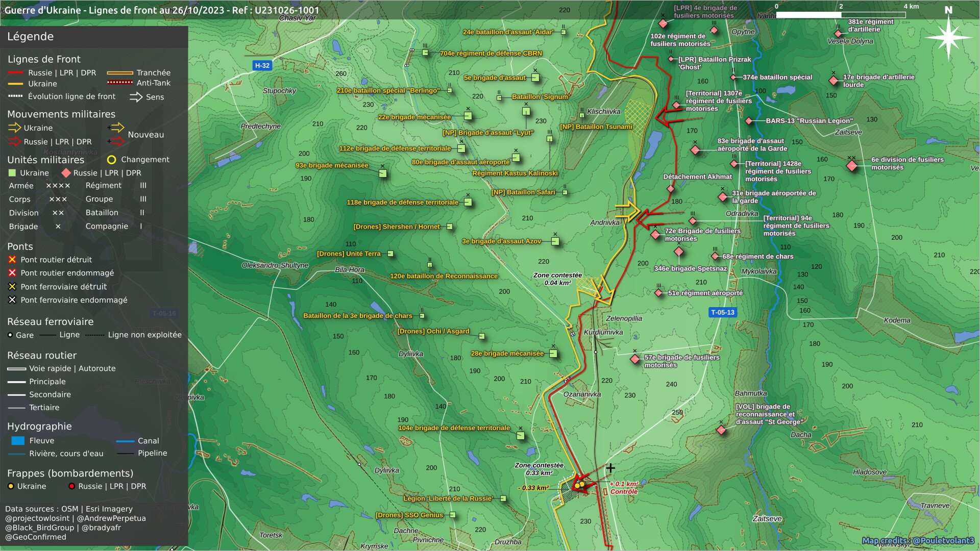Click the BARS-13 Russian Legion label
The width and height of the screenshot is (980, 551).
[x=809, y=121]
